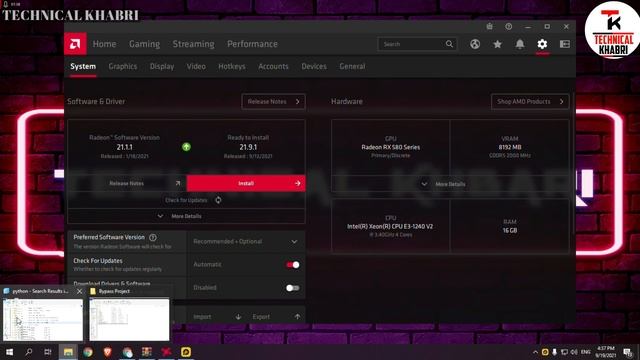This screenshot has height=360, width=640.
Task: Switch to Accounts settings tab
Action: click(x=273, y=66)
